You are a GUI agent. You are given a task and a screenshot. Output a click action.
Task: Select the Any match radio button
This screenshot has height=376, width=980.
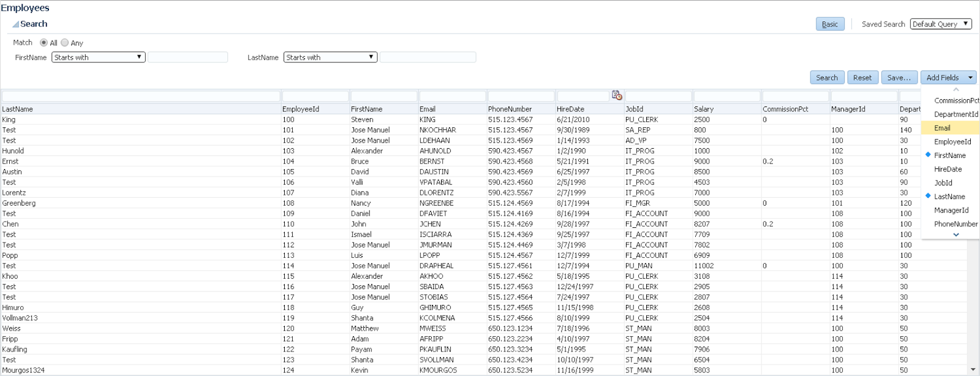(64, 43)
